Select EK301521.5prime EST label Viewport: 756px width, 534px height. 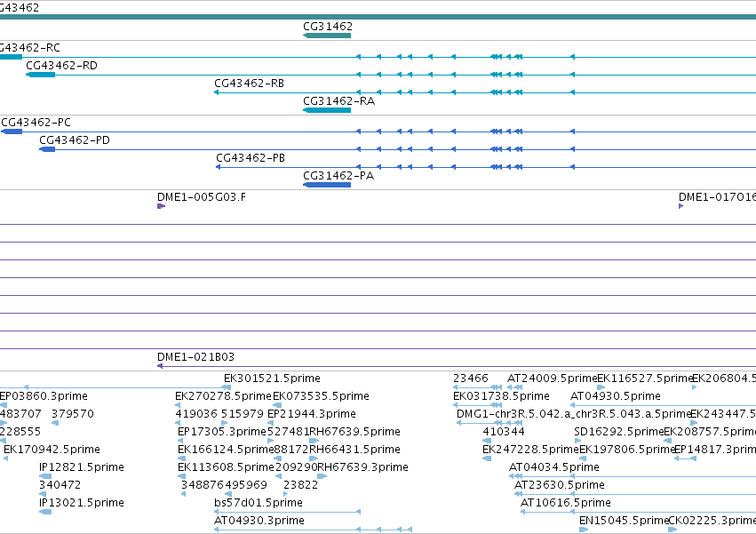[272, 379]
